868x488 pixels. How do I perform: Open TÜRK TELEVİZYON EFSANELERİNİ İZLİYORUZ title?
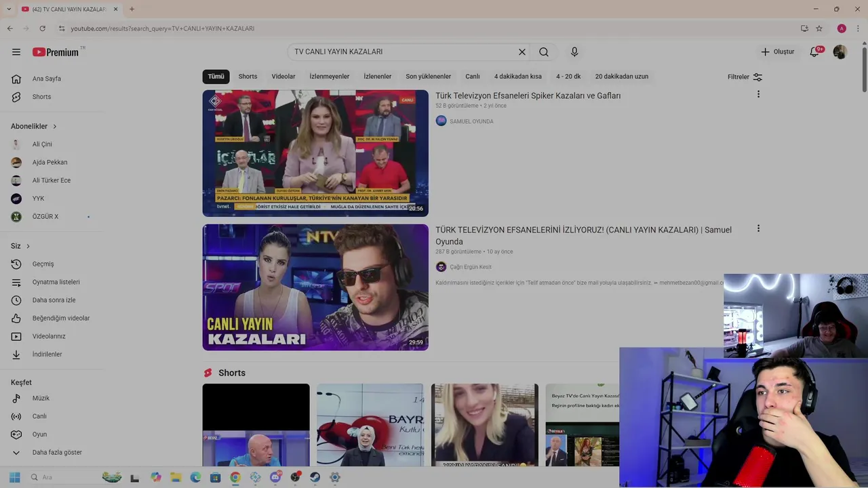coord(584,236)
